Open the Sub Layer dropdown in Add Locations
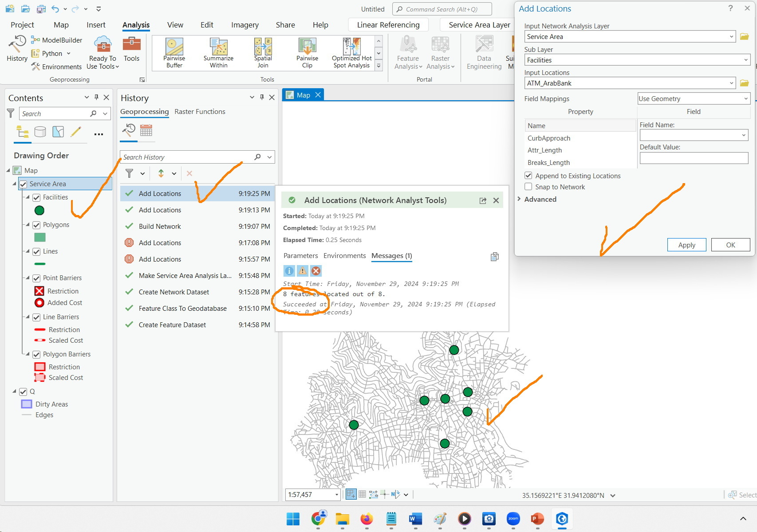The height and width of the screenshot is (532, 757). 745,60
